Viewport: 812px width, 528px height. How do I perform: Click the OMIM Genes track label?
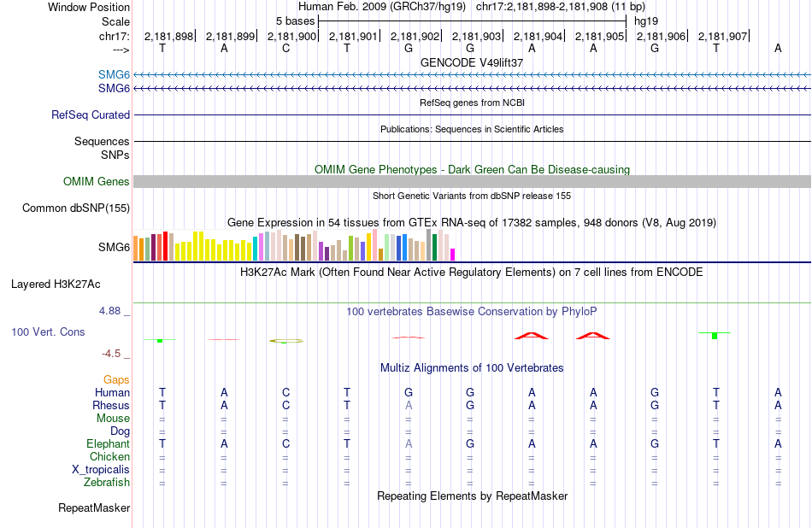point(97,181)
